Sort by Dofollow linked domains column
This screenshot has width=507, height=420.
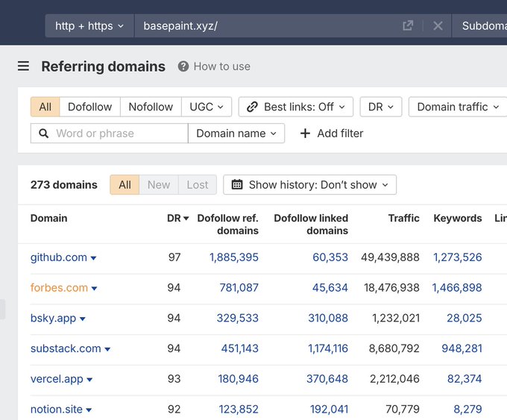click(x=311, y=225)
